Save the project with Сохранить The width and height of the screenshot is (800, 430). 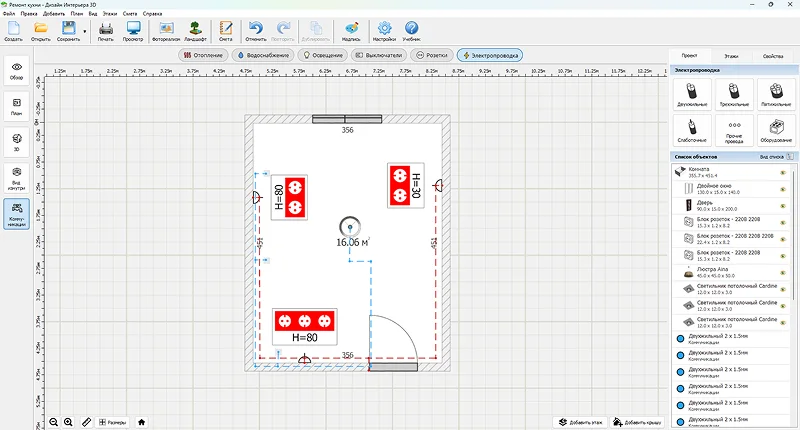click(68, 31)
